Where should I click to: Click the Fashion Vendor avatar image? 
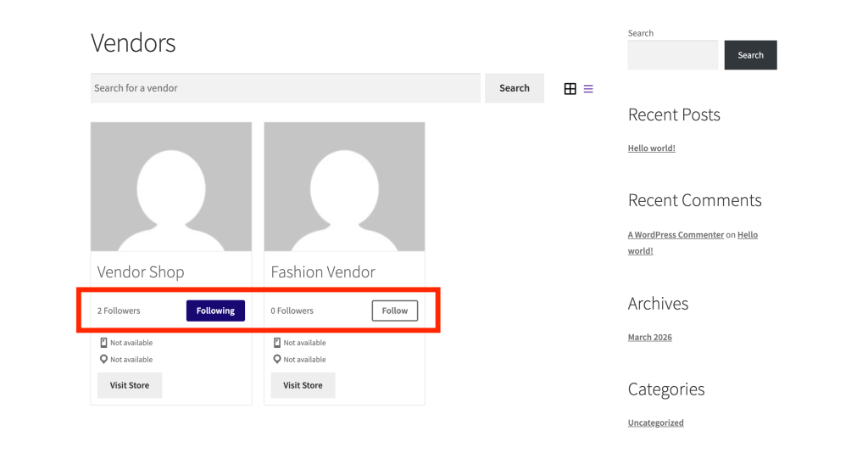coord(344,187)
